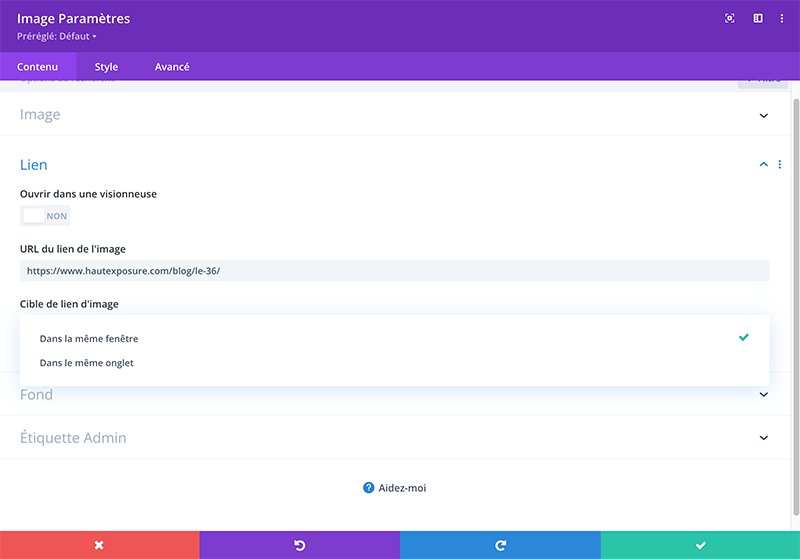The image size is (800, 559).
Task: Toggle Ouvrir dans une visionneuse switch
Action: [45, 216]
